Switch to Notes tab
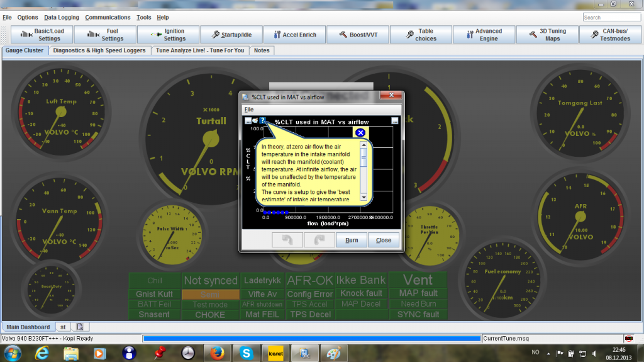 click(x=262, y=50)
